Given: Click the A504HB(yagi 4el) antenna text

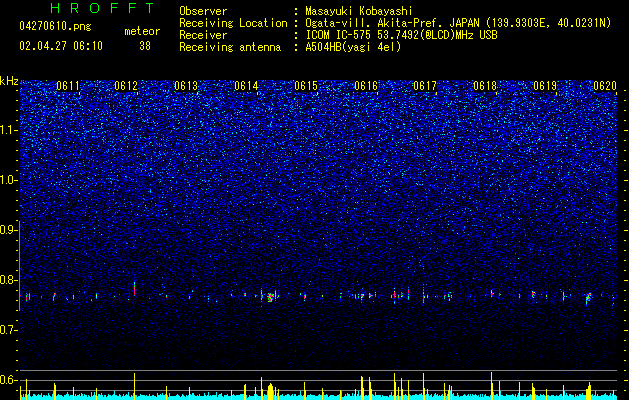Looking at the screenshot, I should [353, 47].
